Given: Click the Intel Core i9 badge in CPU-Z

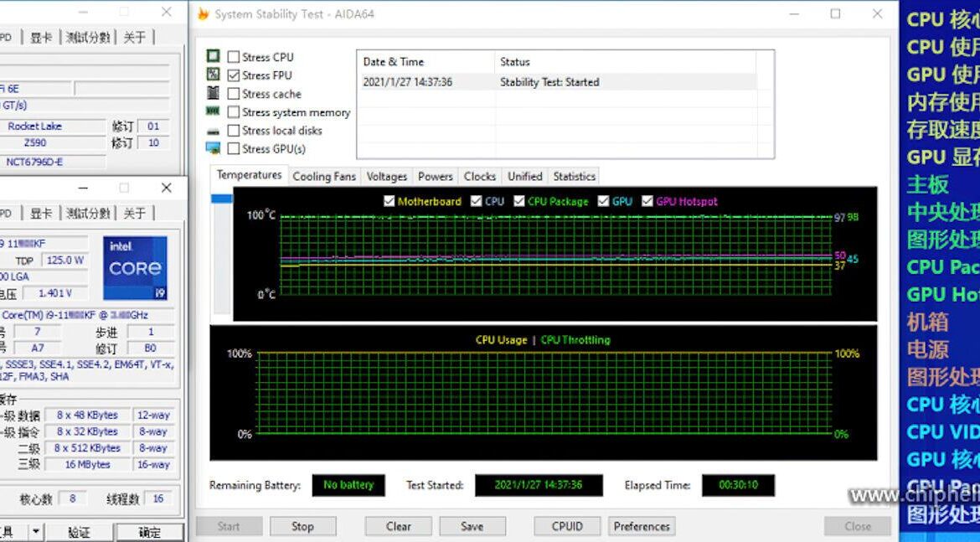Looking at the screenshot, I should [x=135, y=266].
